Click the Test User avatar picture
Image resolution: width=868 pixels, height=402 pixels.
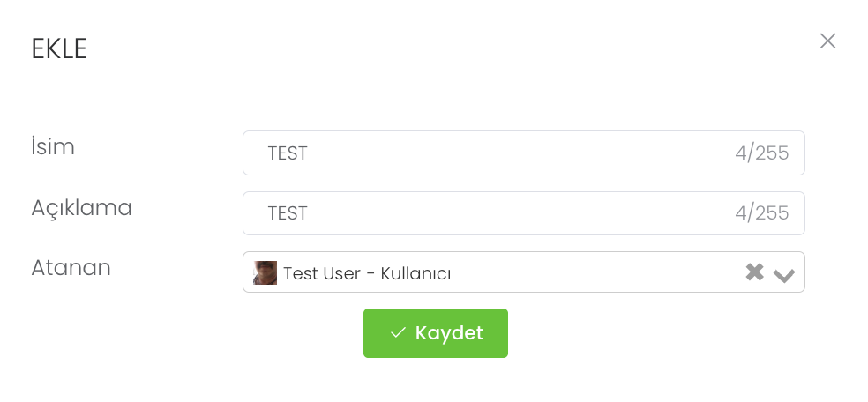pos(266,272)
